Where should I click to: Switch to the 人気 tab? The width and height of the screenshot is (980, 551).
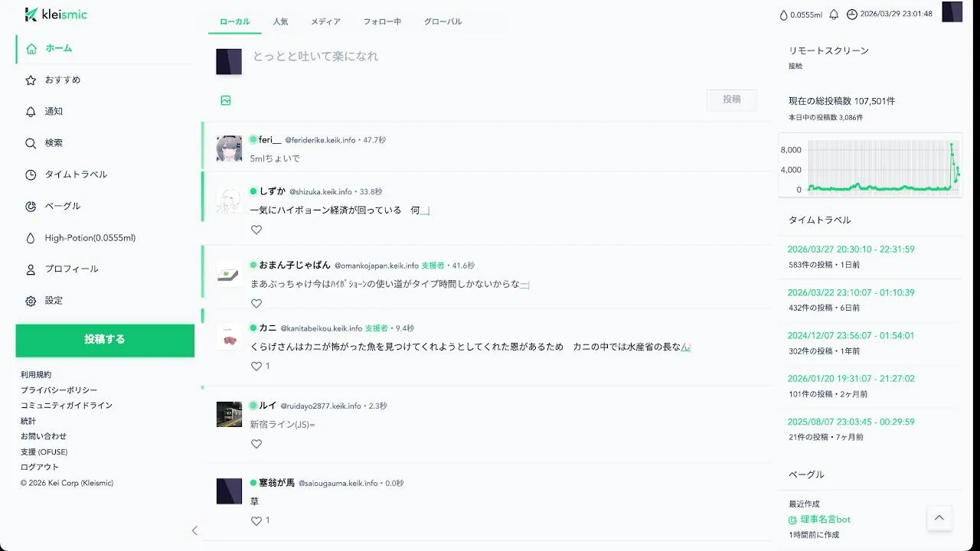[280, 21]
